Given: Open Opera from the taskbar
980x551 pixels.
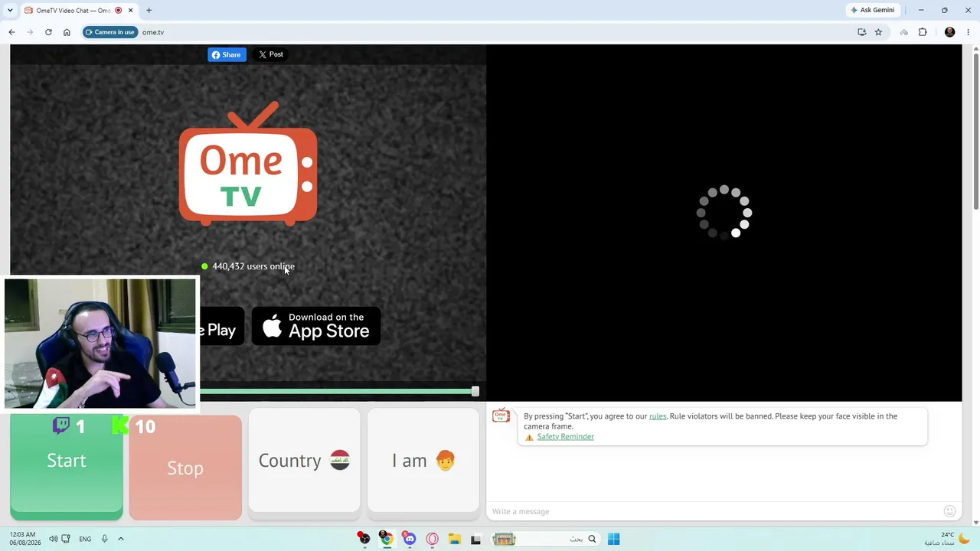Looking at the screenshot, I should (432, 540).
